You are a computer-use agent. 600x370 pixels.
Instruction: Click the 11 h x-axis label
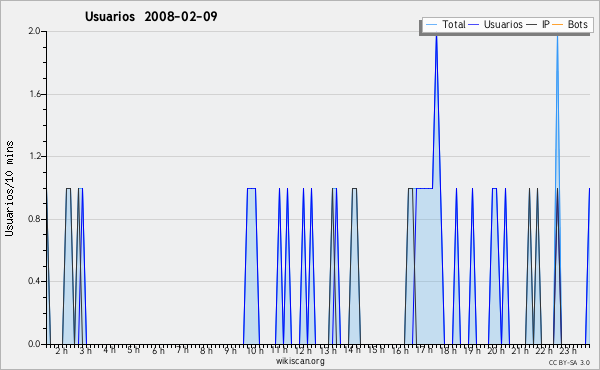(279, 350)
